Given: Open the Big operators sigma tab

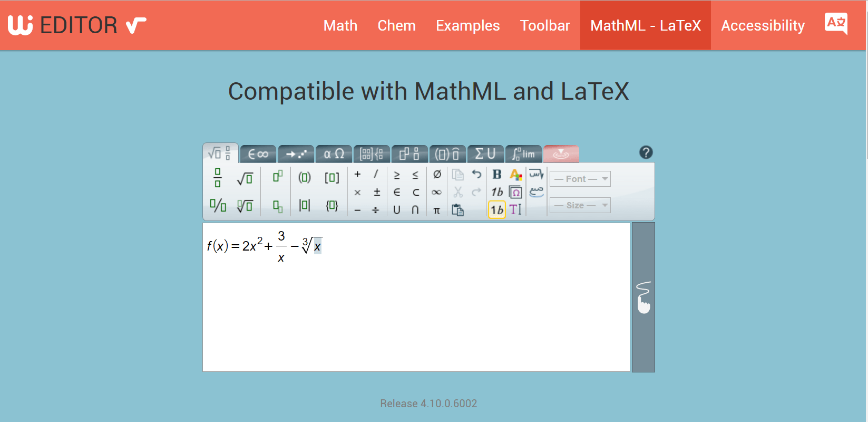Looking at the screenshot, I should pyautogui.click(x=485, y=154).
